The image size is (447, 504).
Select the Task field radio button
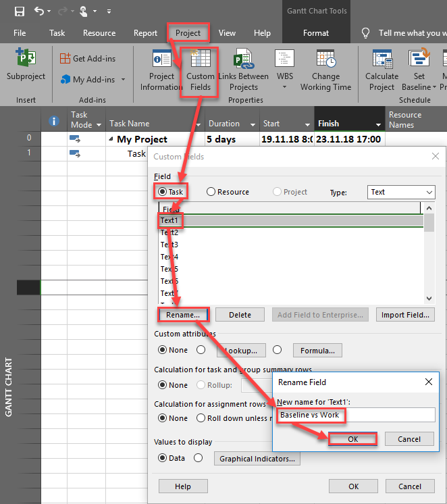(163, 192)
